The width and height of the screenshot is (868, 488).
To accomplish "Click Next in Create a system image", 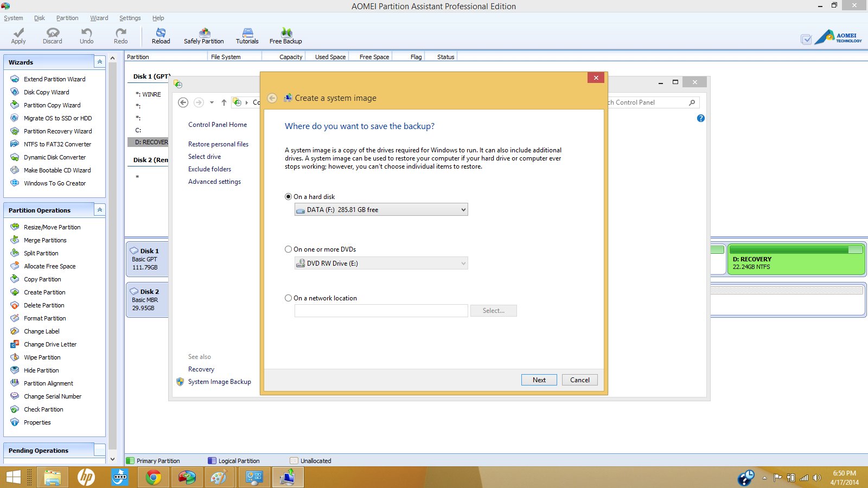I will pos(539,380).
